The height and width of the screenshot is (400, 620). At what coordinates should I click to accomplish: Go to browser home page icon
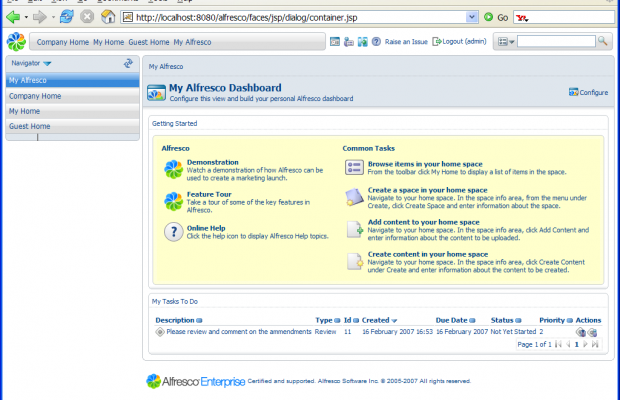(x=107, y=17)
